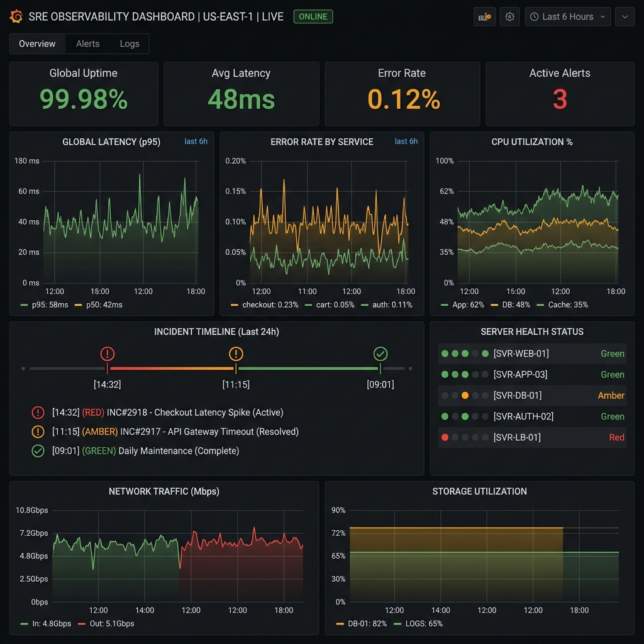Image resolution: width=644 pixels, height=644 pixels.
Task: Click the Global Uptime 99.98% value
Action: (x=84, y=99)
